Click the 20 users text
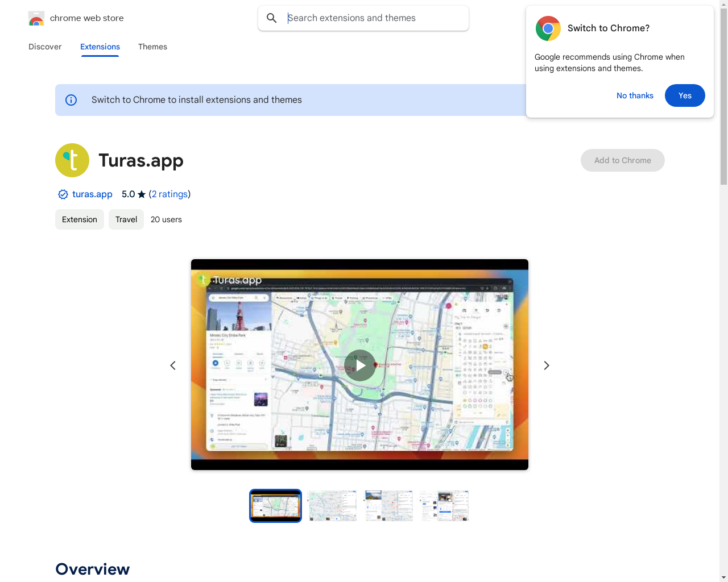The width and height of the screenshot is (728, 582). (x=166, y=219)
